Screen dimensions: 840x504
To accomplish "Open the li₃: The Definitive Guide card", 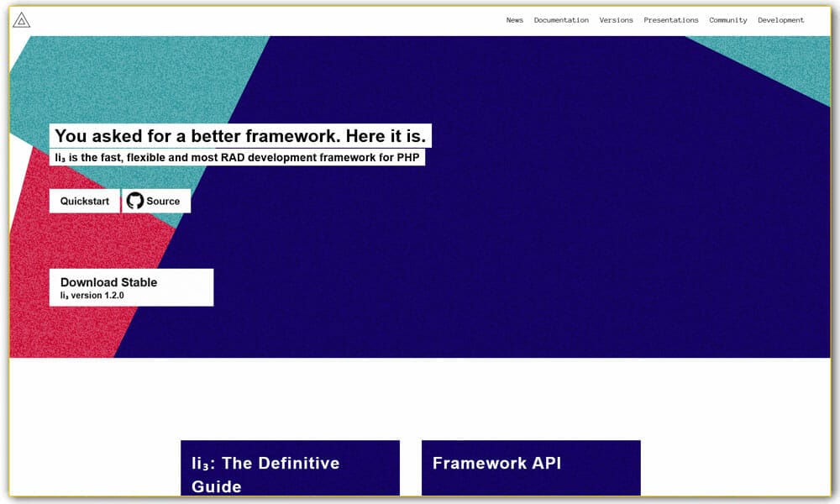I will click(290, 469).
